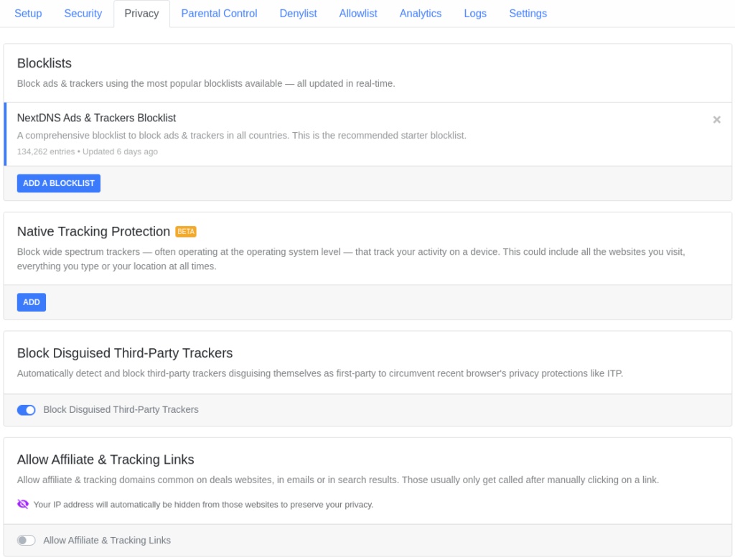Switch to the Allowlist tab
735x560 pixels.
(x=358, y=14)
